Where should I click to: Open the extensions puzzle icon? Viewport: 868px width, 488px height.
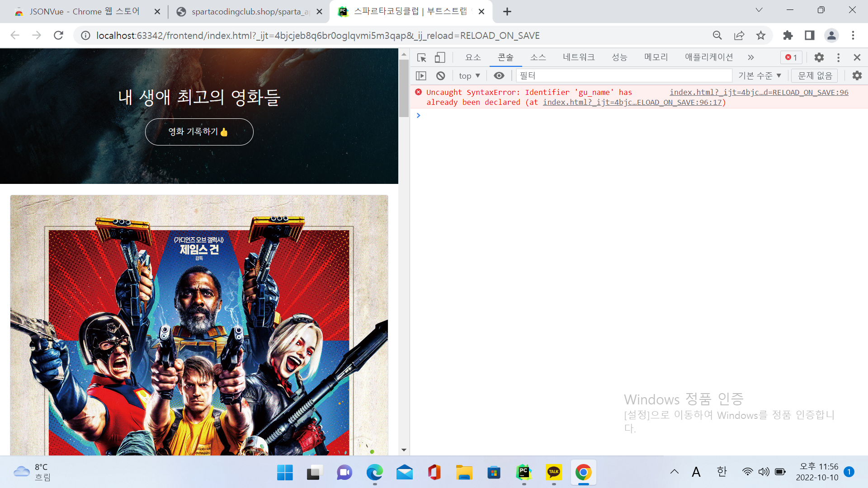(788, 35)
